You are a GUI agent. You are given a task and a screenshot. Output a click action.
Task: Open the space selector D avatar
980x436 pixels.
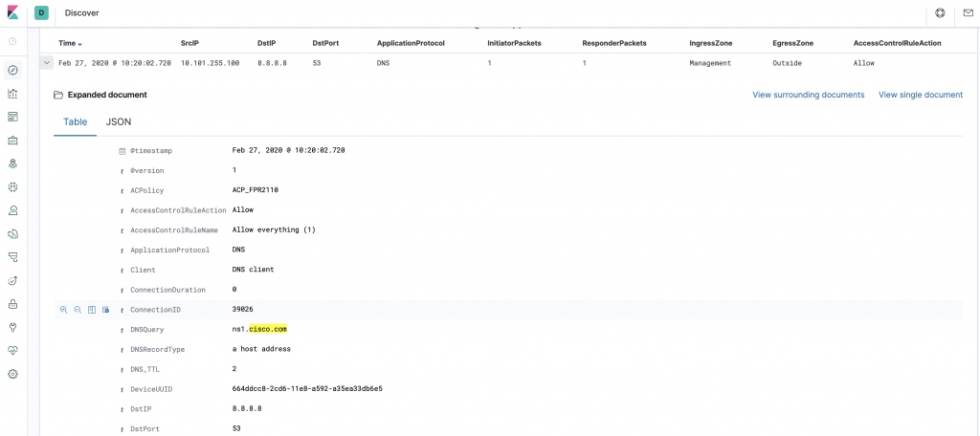pos(41,13)
